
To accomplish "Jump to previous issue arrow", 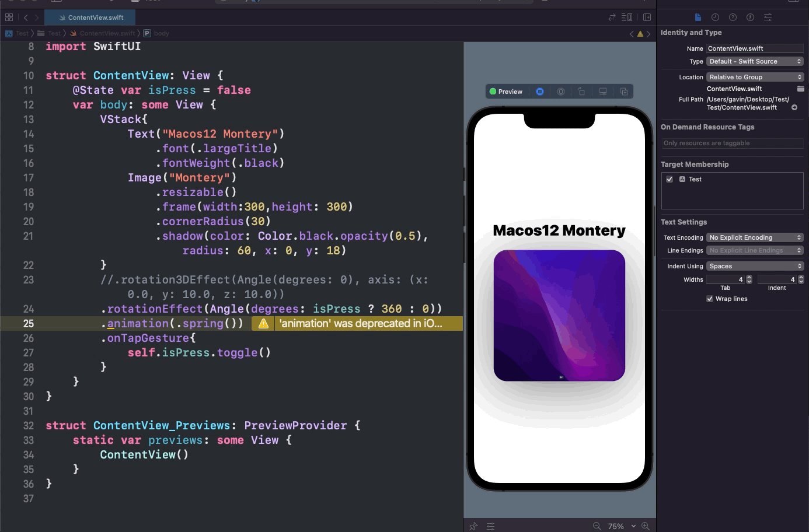I will tap(632, 34).
